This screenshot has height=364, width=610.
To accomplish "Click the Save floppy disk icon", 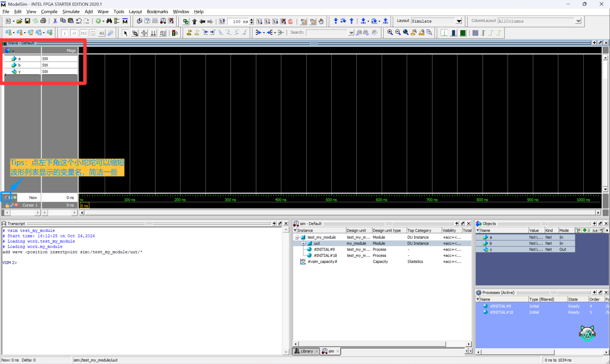I will point(27,21).
